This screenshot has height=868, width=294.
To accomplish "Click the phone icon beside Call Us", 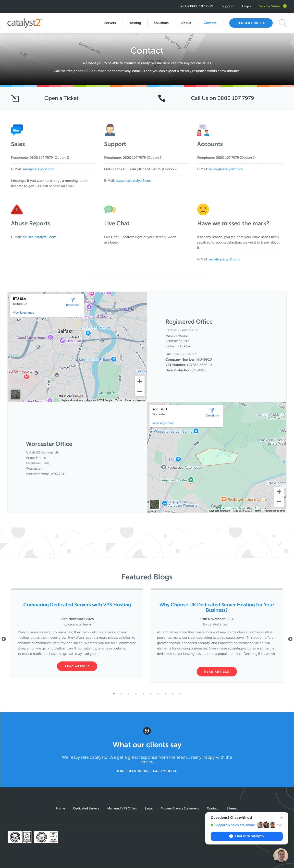I will (x=162, y=98).
